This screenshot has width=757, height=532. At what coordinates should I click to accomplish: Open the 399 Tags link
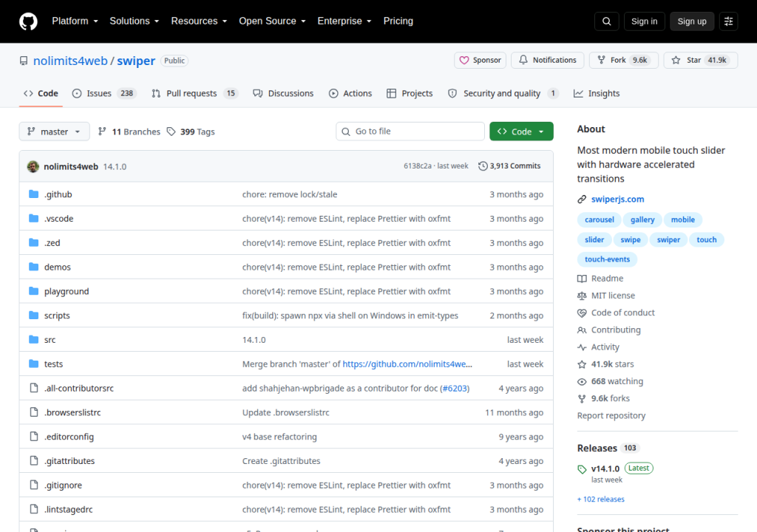coord(191,132)
